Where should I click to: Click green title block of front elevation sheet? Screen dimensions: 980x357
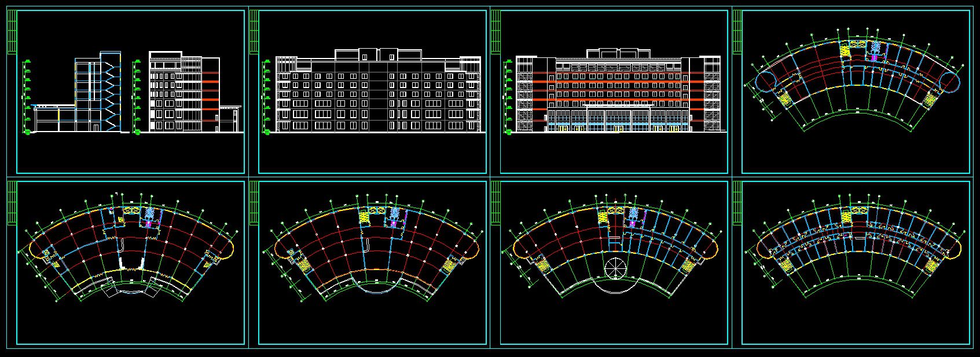point(495,32)
